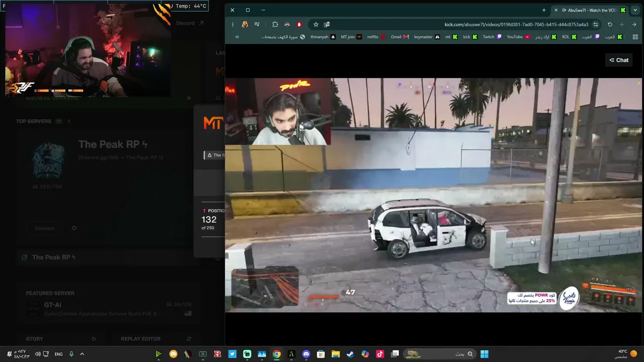Image resolution: width=644 pixels, height=362 pixels.
Task: Open the thmanyah bookmark
Action: (x=323, y=37)
